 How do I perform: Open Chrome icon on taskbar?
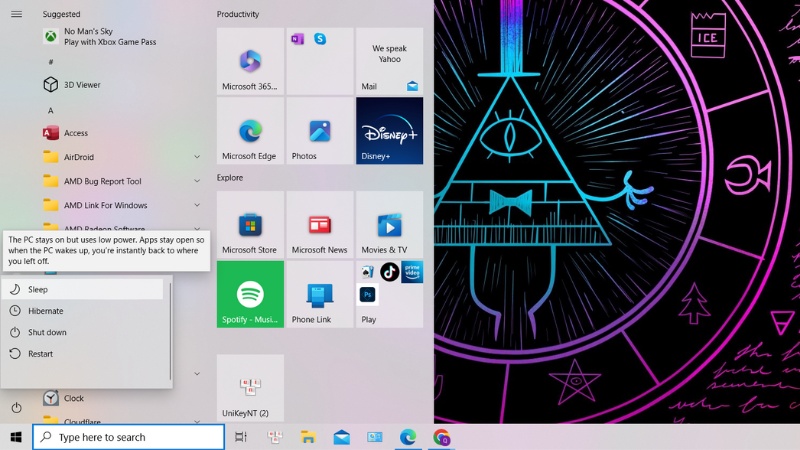441,437
